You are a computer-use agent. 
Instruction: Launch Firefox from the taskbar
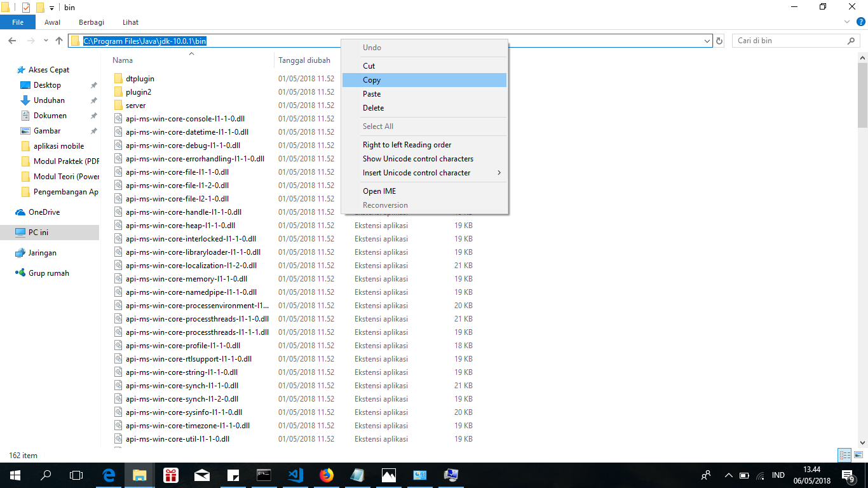point(326,475)
